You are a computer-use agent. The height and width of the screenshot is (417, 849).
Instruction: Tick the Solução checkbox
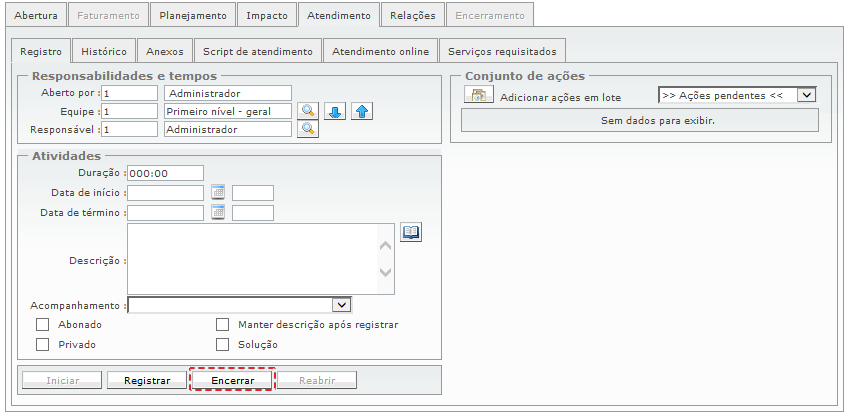point(222,344)
